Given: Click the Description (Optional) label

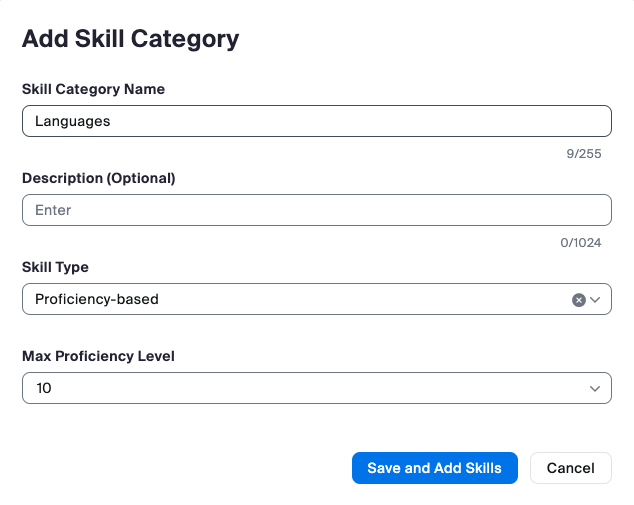Looking at the screenshot, I should pos(98,178).
